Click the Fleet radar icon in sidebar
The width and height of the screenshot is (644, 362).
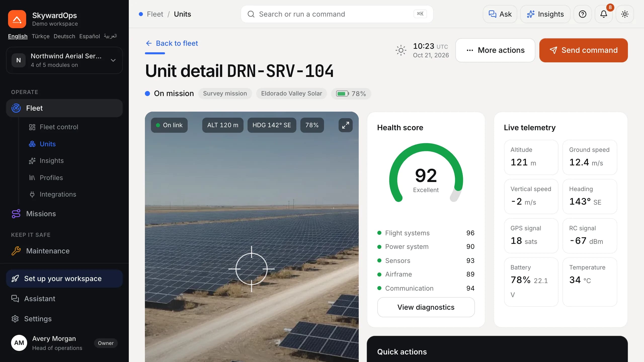16,108
